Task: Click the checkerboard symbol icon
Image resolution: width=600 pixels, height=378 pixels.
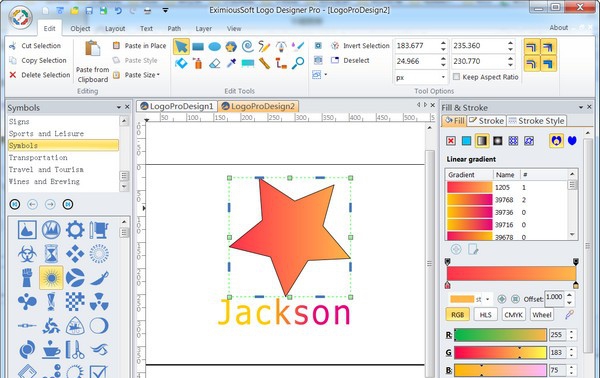Action: [x=75, y=301]
